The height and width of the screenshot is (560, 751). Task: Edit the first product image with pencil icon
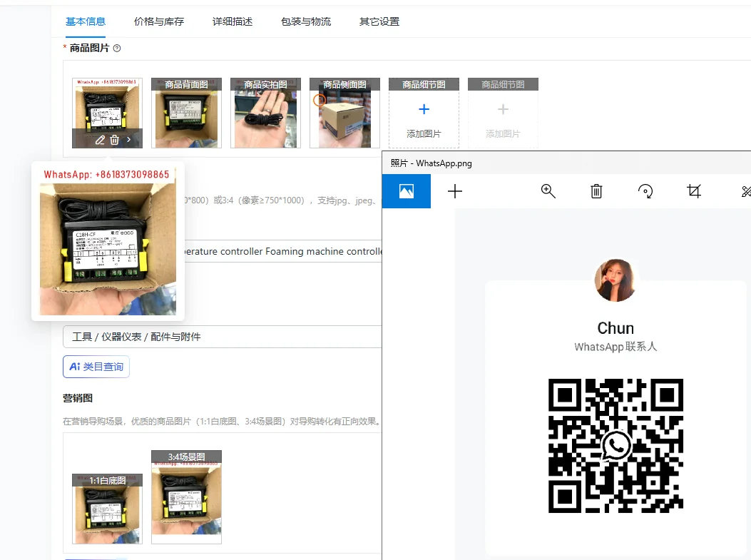click(x=100, y=140)
